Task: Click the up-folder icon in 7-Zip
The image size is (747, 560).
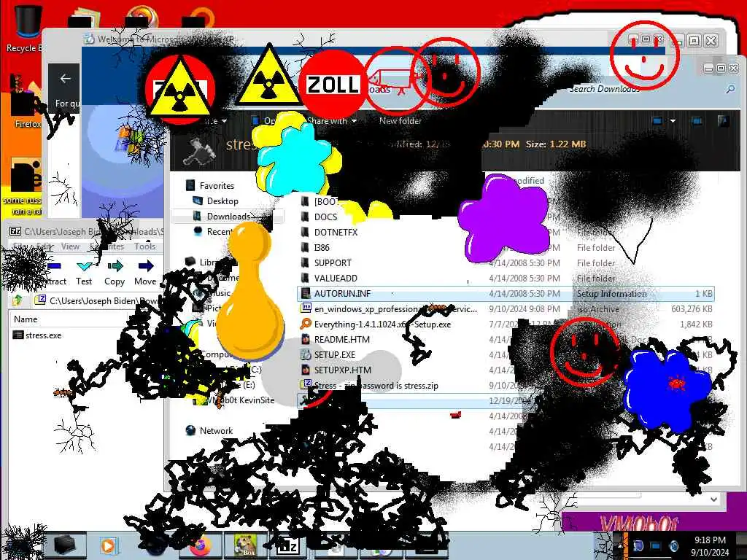Action: tap(18, 300)
